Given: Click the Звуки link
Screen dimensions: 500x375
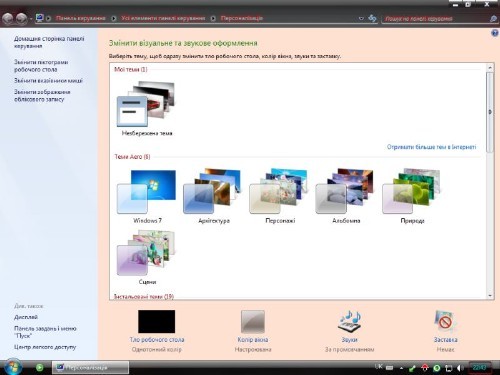Looking at the screenshot, I should click(350, 340).
